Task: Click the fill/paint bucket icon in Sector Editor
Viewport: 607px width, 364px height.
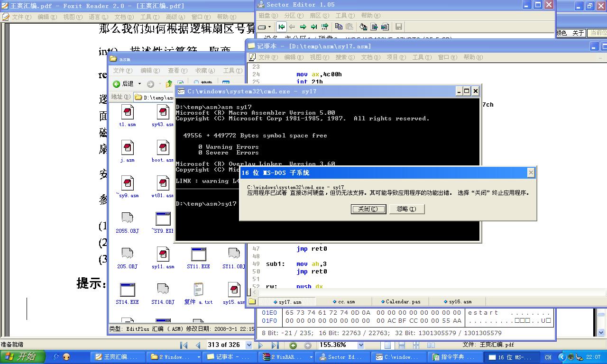Action: (363, 27)
